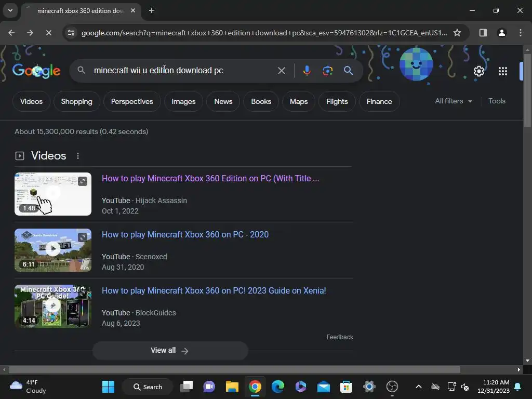532x399 pixels.
Task: Expand preview on the 1:48 video
Action: 83,181
